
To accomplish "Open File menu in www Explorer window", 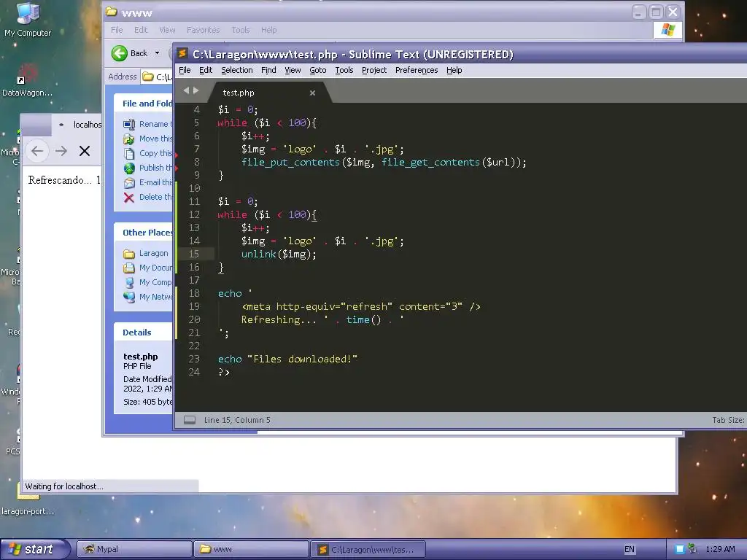I will [x=117, y=30].
